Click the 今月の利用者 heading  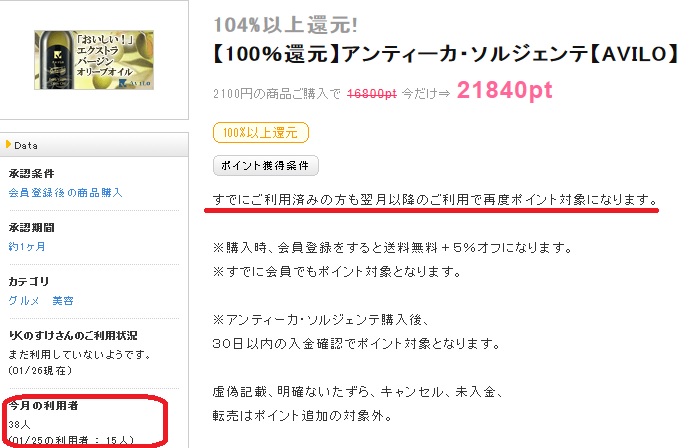pos(44,405)
